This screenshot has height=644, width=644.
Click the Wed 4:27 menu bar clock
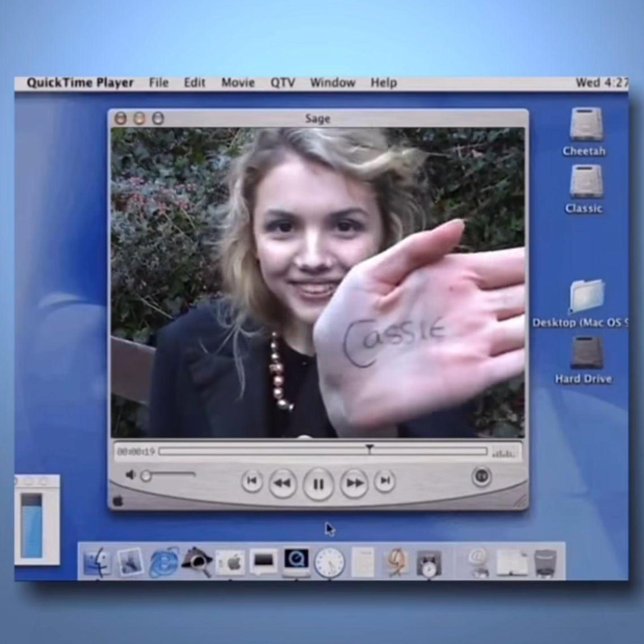[602, 82]
